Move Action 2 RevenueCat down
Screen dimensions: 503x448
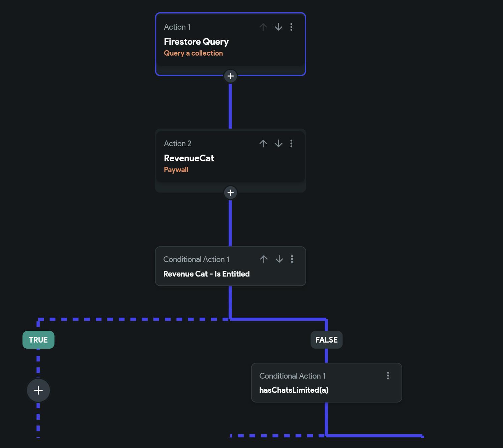coord(278,143)
